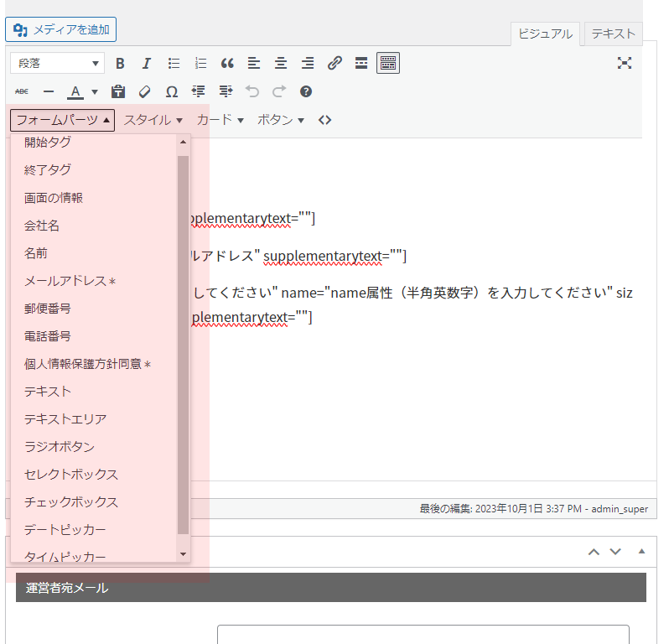The image size is (669, 644).
Task: Center align the text
Action: 281,63
